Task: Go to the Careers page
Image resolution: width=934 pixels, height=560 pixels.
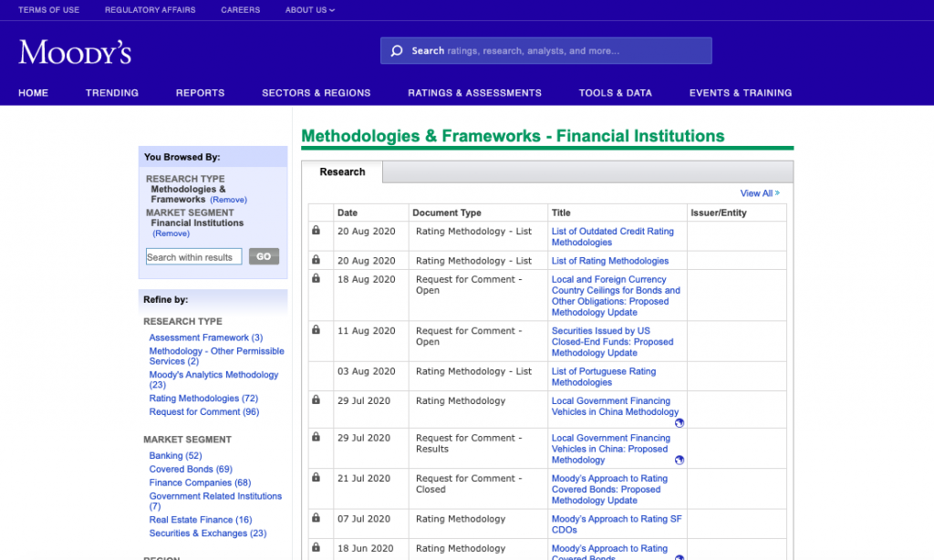Action: (x=241, y=10)
